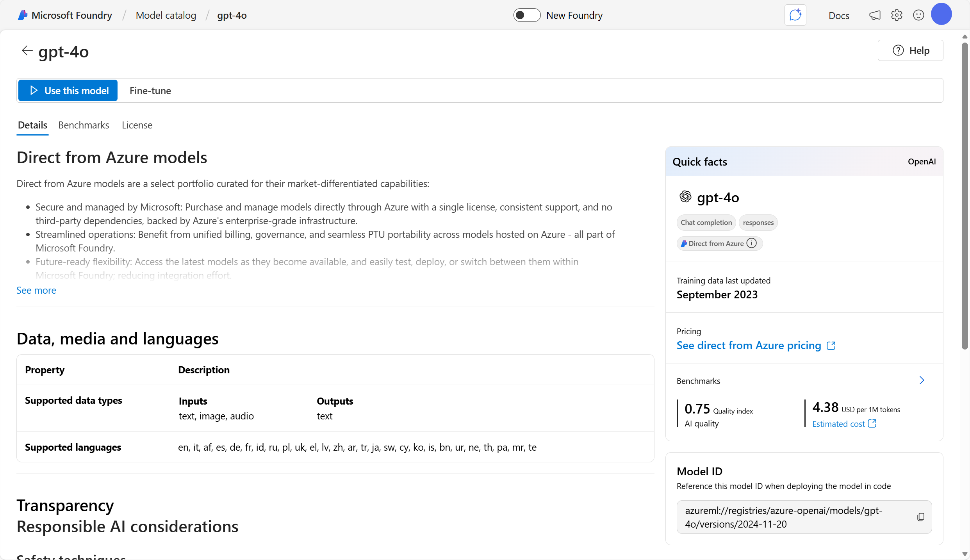The image size is (970, 560).
Task: Click the Use this model button
Action: tap(68, 90)
